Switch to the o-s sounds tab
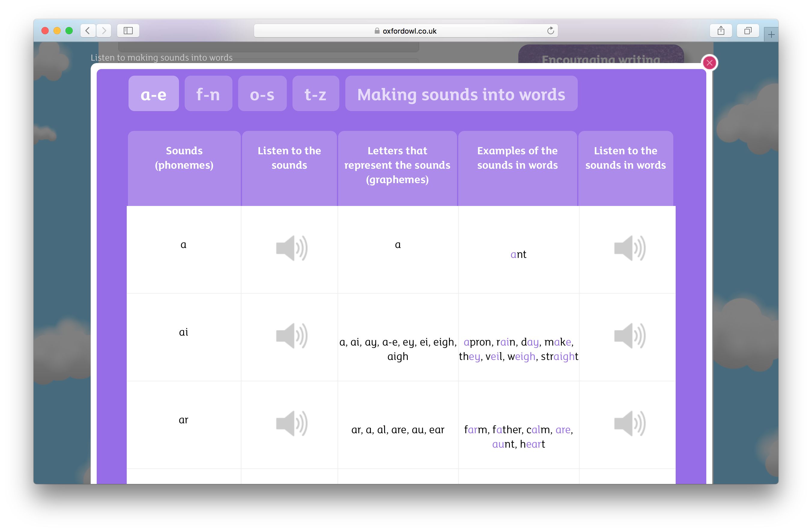Image resolution: width=812 pixels, height=532 pixels. coord(262,94)
